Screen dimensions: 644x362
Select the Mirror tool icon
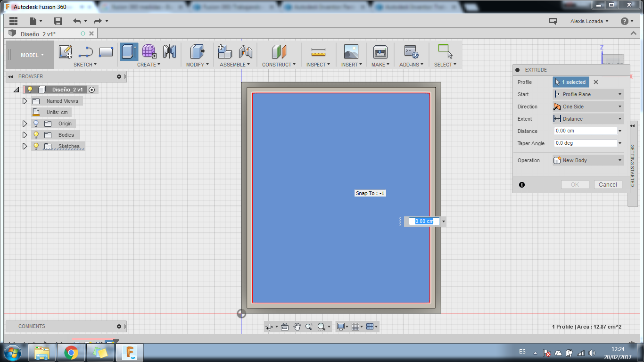pyautogui.click(x=169, y=52)
